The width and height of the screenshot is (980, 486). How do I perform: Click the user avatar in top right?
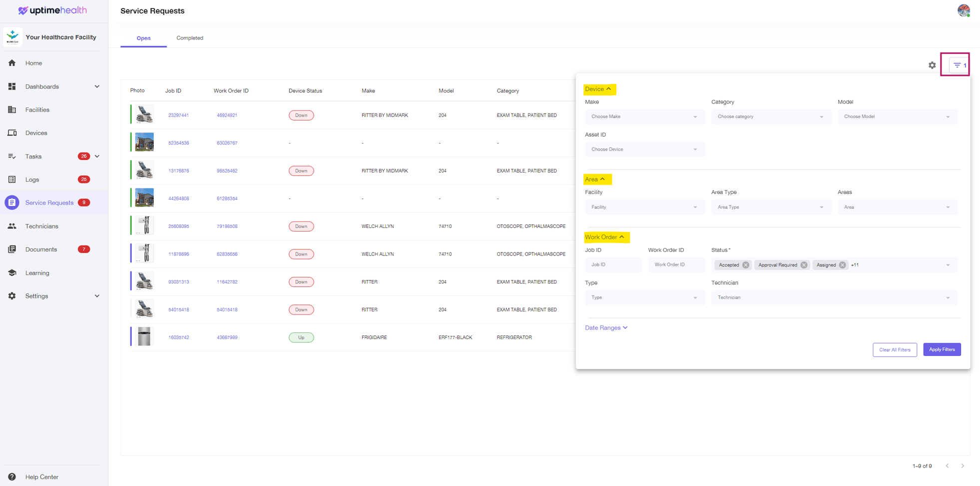pos(964,10)
